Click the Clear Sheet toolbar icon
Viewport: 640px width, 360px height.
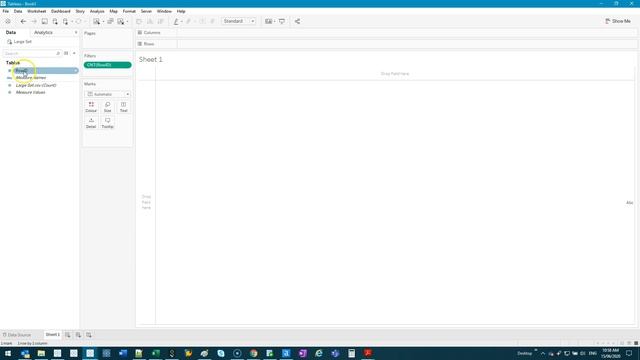coord(121,21)
